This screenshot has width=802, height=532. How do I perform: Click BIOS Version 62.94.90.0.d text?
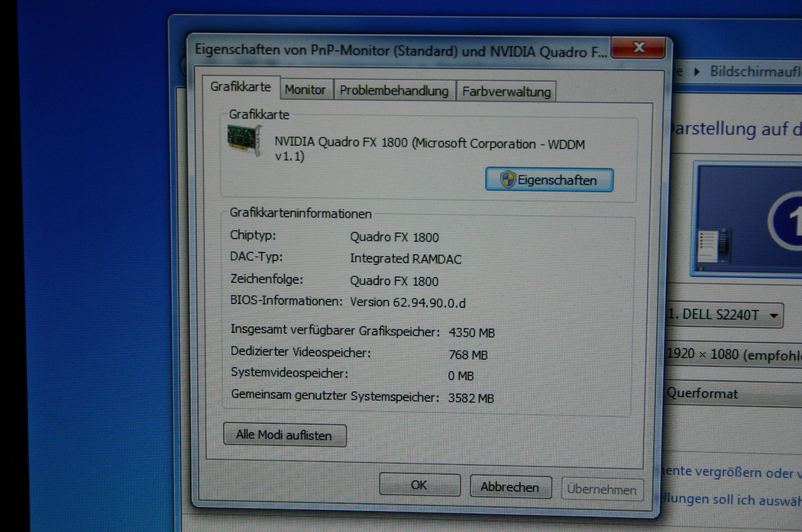click(x=408, y=303)
